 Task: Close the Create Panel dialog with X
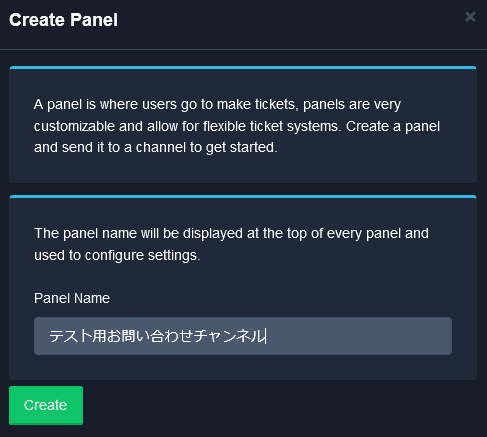(x=470, y=17)
